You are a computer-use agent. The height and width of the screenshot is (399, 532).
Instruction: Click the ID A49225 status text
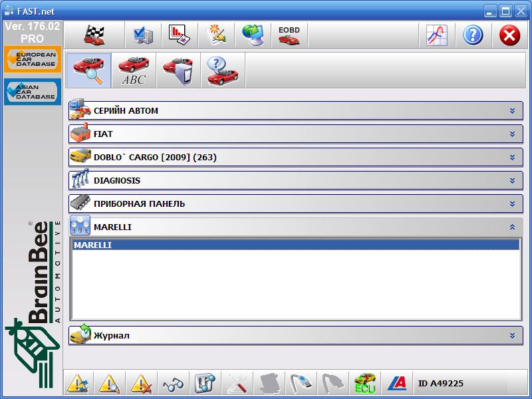[x=440, y=384]
